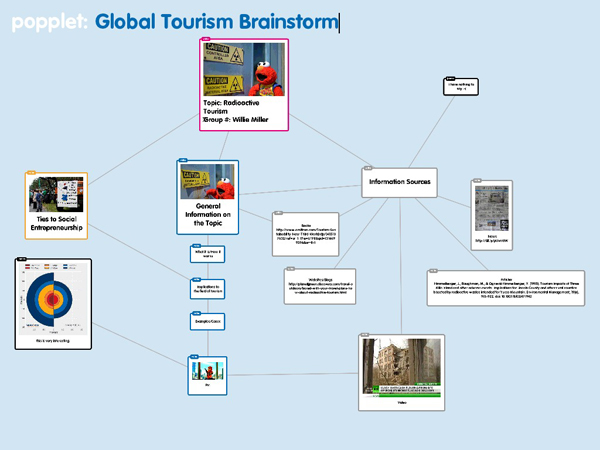Image resolution: width=600 pixels, height=450 pixels.
Task: Click the photo in the orange Social Entrepreneurship popple
Action: pos(56,197)
